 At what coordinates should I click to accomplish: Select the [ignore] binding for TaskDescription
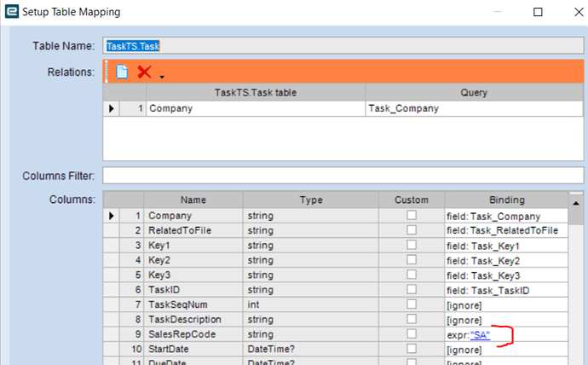tap(507, 320)
